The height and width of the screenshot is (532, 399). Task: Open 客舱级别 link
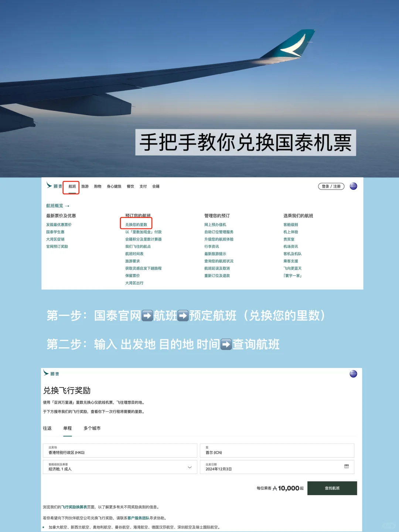[x=291, y=225]
